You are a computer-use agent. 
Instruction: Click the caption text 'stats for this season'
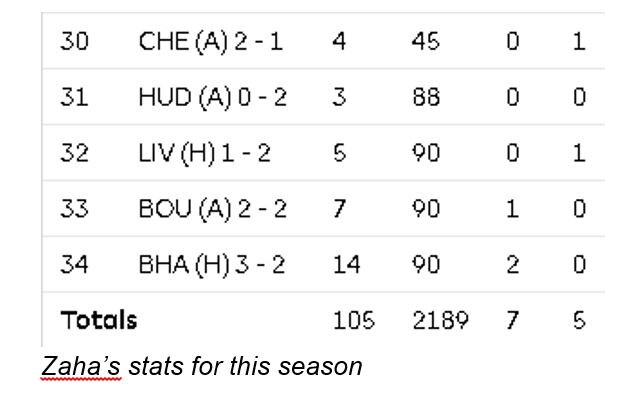(245, 366)
